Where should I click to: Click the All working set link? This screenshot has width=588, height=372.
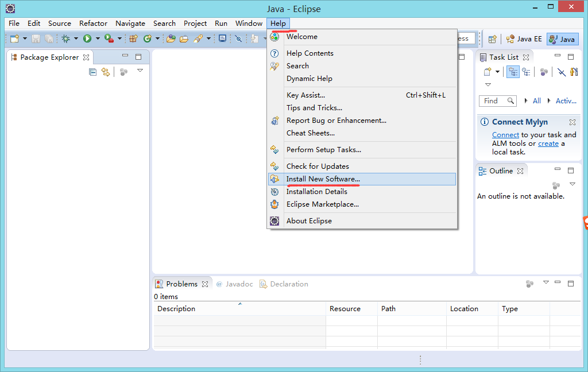[537, 101]
